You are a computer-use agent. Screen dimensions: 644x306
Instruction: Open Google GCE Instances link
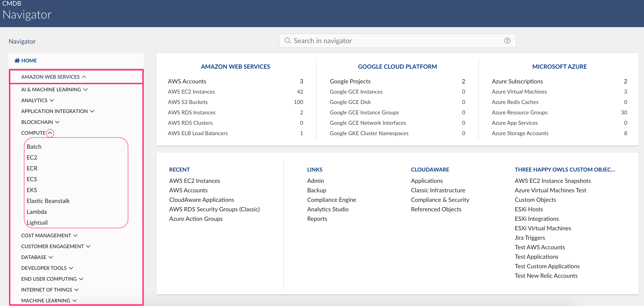356,92
